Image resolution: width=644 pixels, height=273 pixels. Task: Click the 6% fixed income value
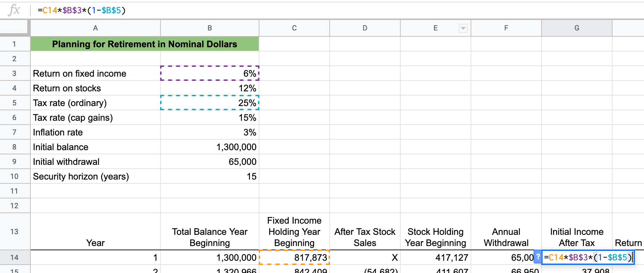pos(210,73)
